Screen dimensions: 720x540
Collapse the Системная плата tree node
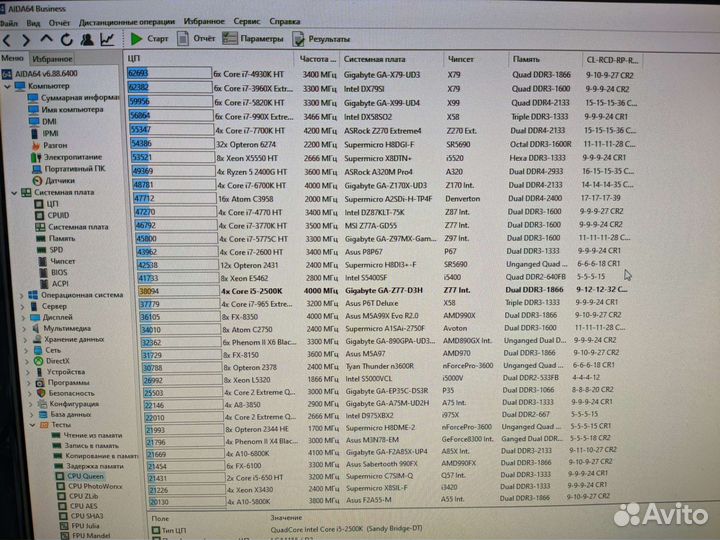click(14, 192)
